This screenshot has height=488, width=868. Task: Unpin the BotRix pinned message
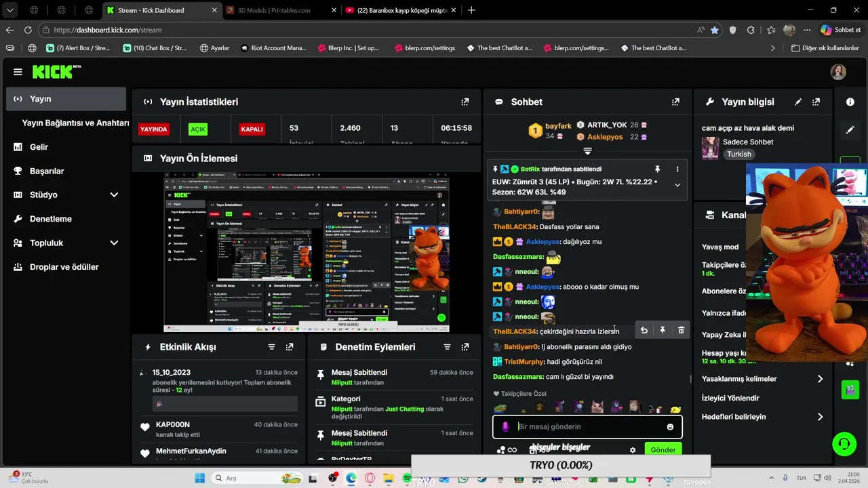tap(657, 169)
